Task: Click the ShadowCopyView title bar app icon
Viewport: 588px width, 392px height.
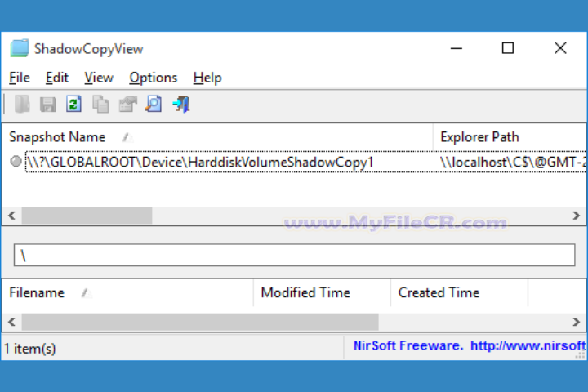Action: coord(19,48)
